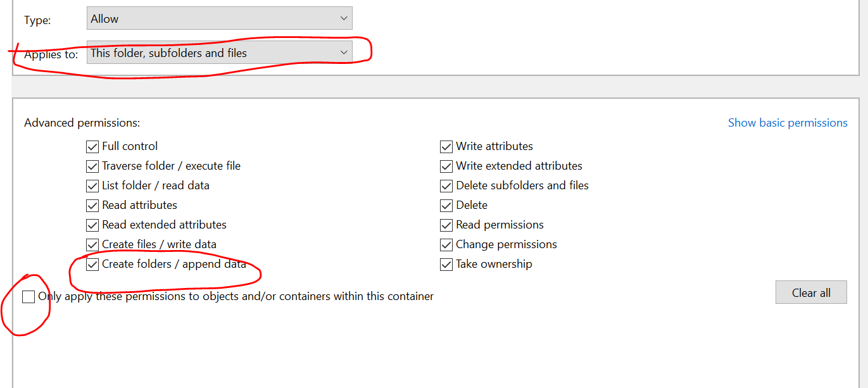Uncheck the Write attributes permission
Image resolution: width=868 pixels, height=388 pixels.
coord(446,147)
